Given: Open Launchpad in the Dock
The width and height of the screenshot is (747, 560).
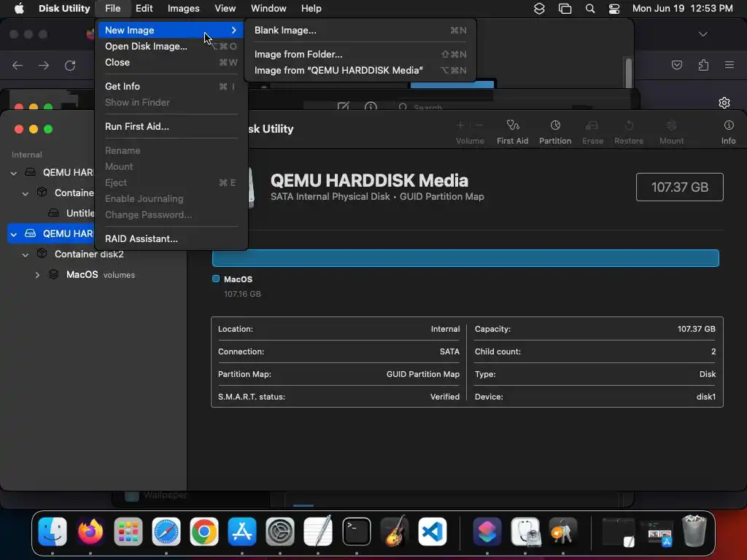Looking at the screenshot, I should click(128, 531).
